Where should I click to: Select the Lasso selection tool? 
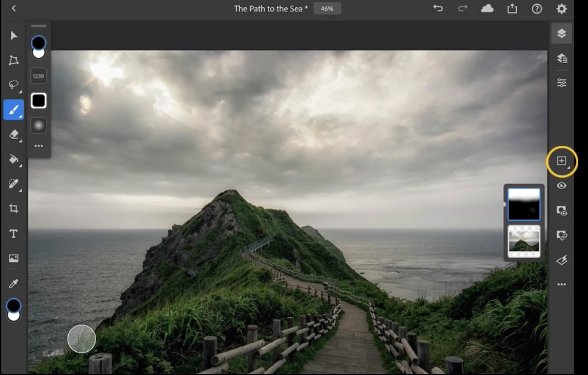click(x=14, y=85)
